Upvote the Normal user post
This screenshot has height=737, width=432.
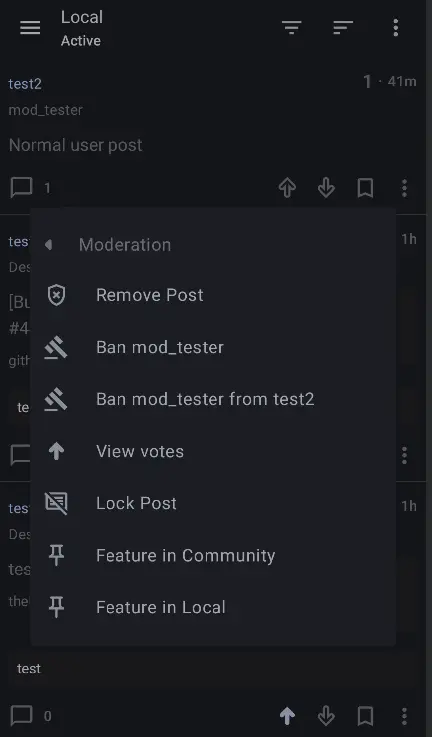(287, 188)
